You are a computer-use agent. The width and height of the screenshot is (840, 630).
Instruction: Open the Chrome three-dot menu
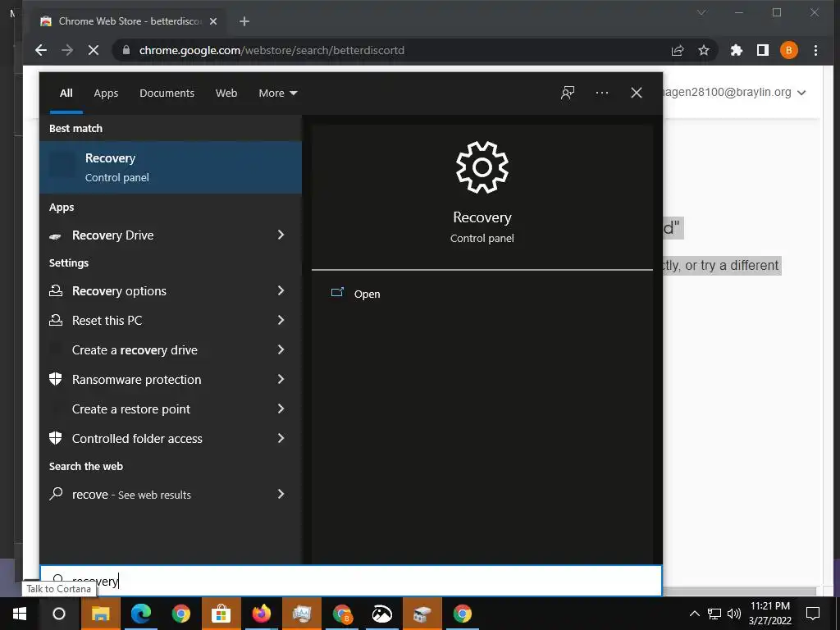tap(815, 50)
